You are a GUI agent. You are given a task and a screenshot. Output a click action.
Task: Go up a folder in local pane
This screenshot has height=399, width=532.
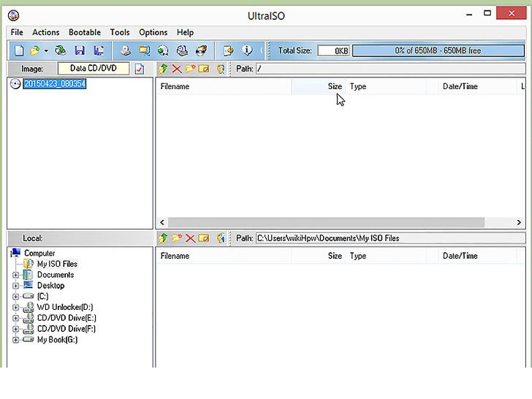[x=163, y=238]
